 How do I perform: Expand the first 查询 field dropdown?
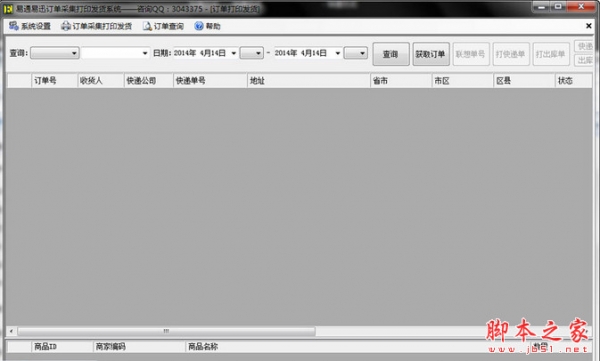coord(74,53)
